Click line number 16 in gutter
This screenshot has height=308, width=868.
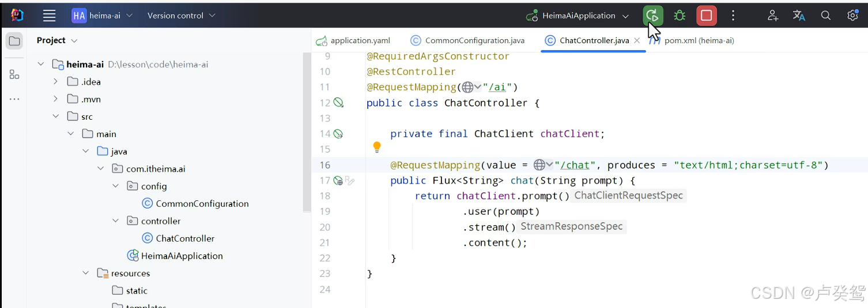[x=325, y=165]
